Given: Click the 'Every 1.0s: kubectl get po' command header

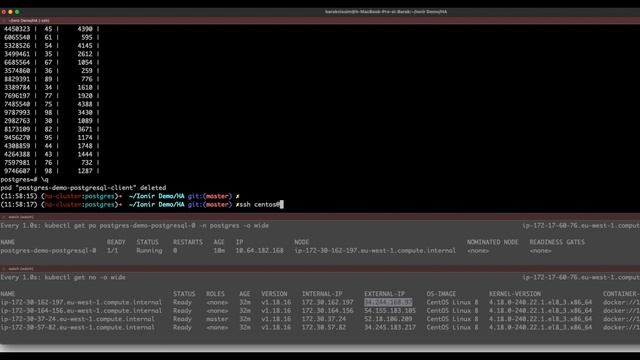Looking at the screenshot, I should (135, 226).
